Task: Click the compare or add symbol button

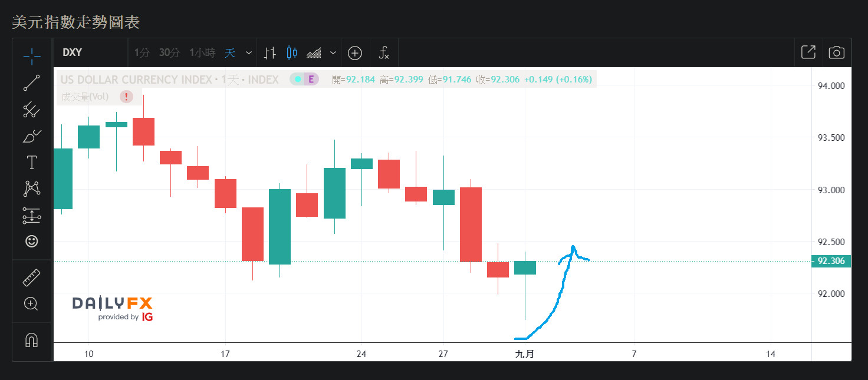Action: point(354,53)
